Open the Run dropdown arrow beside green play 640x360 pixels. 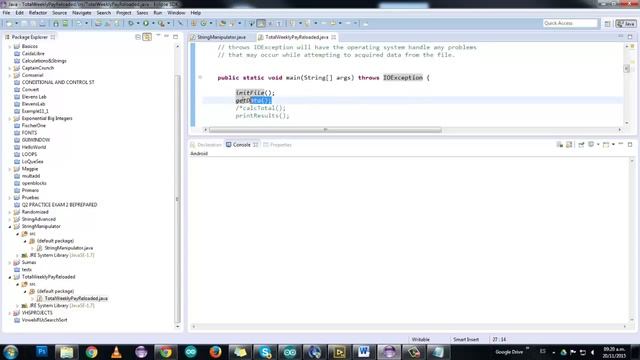[x=153, y=23]
